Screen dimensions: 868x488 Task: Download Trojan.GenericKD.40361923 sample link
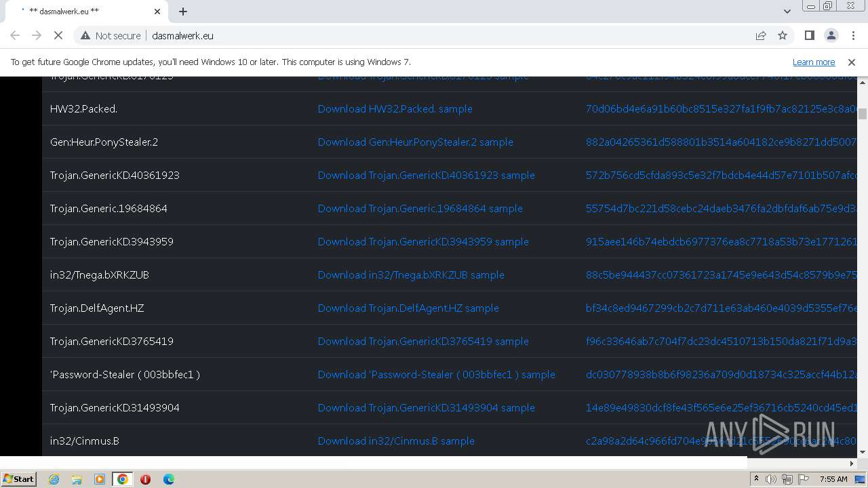(x=426, y=175)
